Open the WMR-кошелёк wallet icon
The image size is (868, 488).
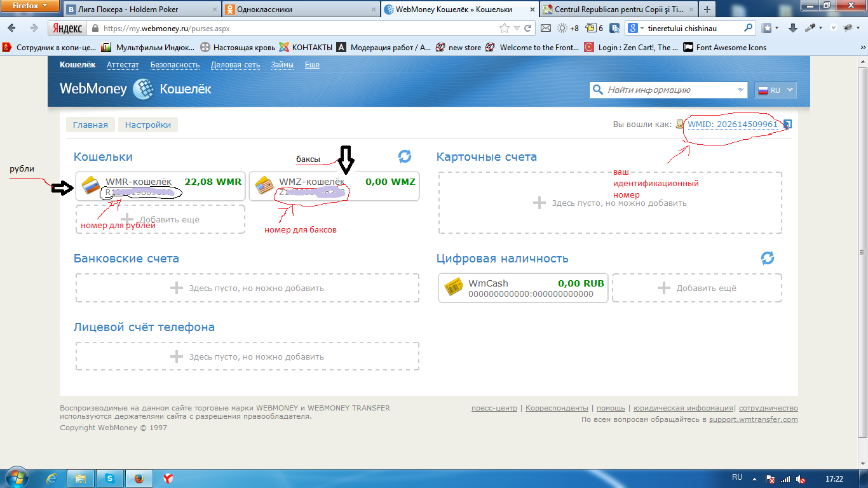pos(92,186)
